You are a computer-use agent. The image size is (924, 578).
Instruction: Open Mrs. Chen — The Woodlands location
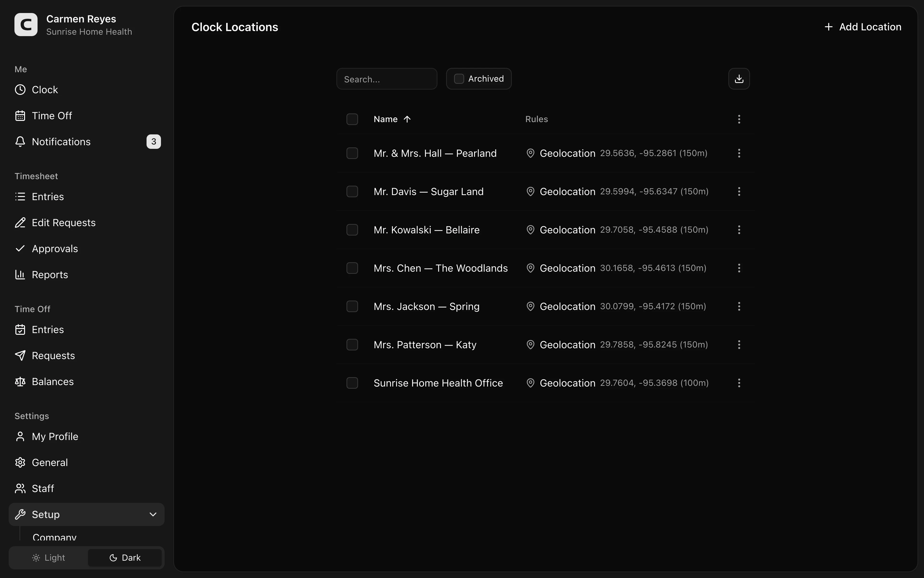coord(441,268)
